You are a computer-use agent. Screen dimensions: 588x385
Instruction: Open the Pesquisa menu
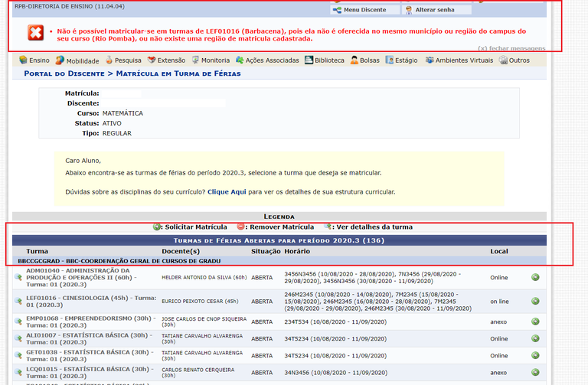[x=122, y=60]
